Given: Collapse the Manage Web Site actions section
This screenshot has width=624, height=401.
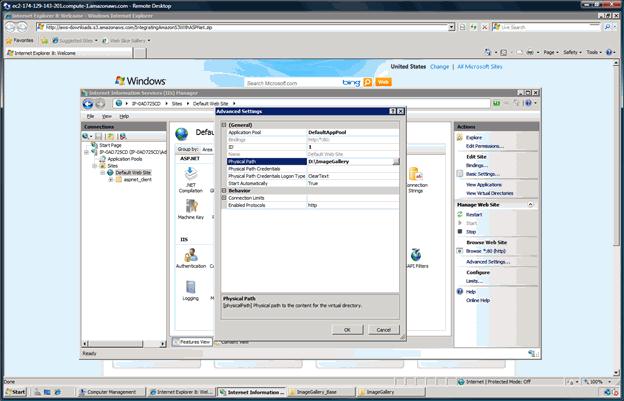Looking at the screenshot, I should 530,204.
